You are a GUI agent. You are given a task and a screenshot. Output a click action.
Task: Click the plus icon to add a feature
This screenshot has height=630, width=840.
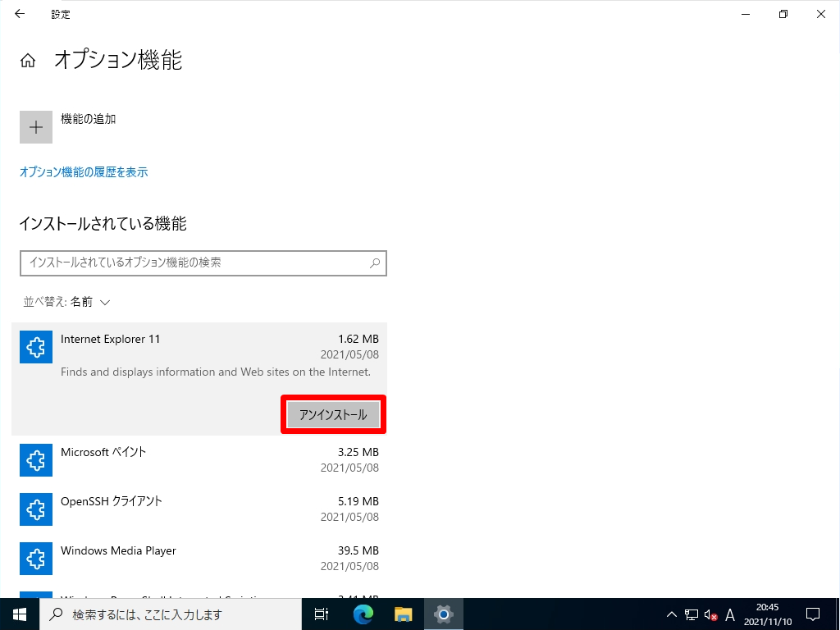tap(36, 127)
